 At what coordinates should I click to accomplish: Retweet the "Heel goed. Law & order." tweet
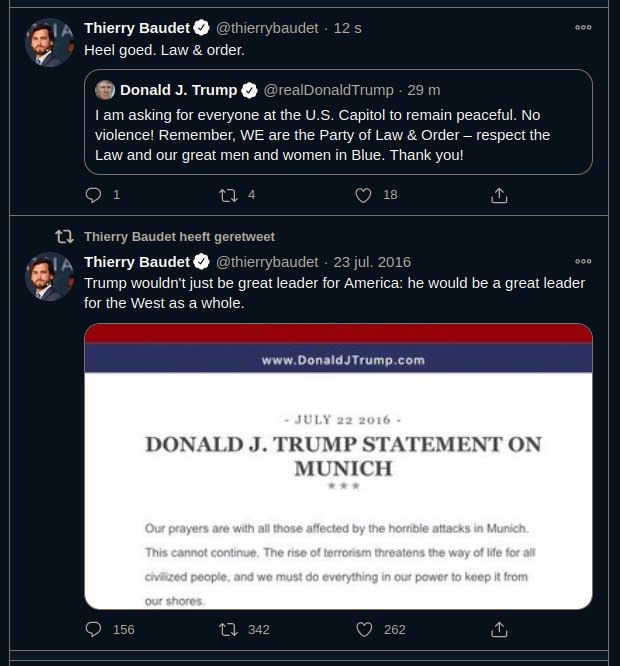click(x=228, y=195)
